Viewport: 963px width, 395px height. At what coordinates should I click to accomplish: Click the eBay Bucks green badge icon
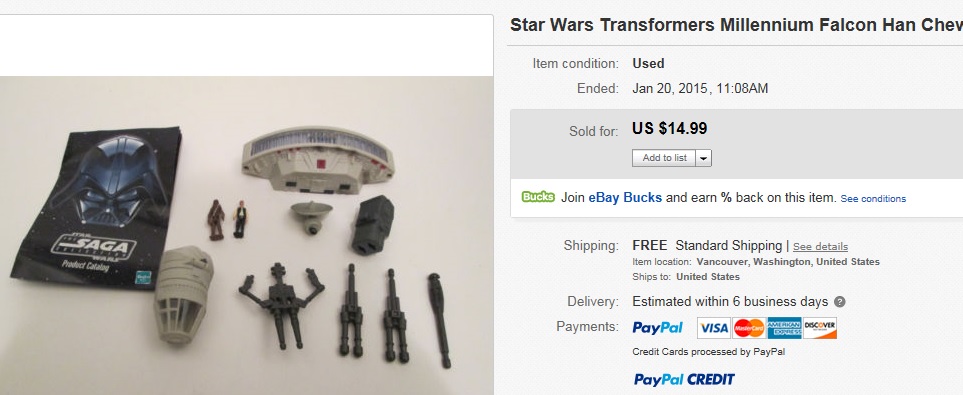[538, 197]
